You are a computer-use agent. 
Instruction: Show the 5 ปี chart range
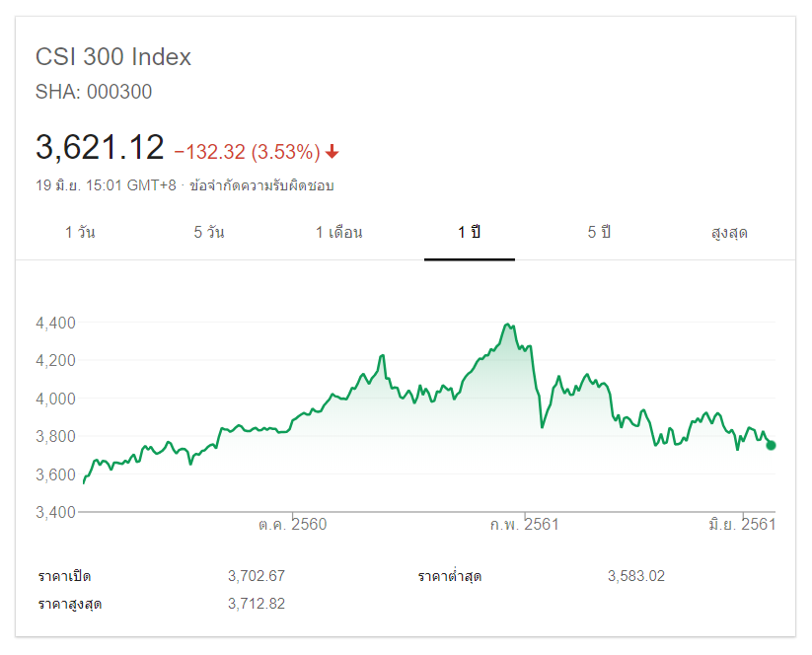599,233
